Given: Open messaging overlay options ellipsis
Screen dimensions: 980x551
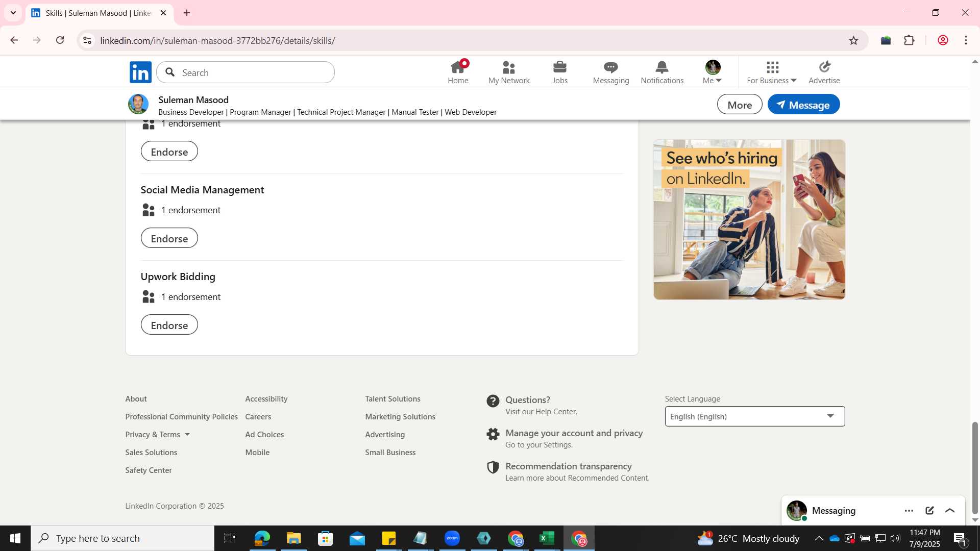Looking at the screenshot, I should 909,511.
